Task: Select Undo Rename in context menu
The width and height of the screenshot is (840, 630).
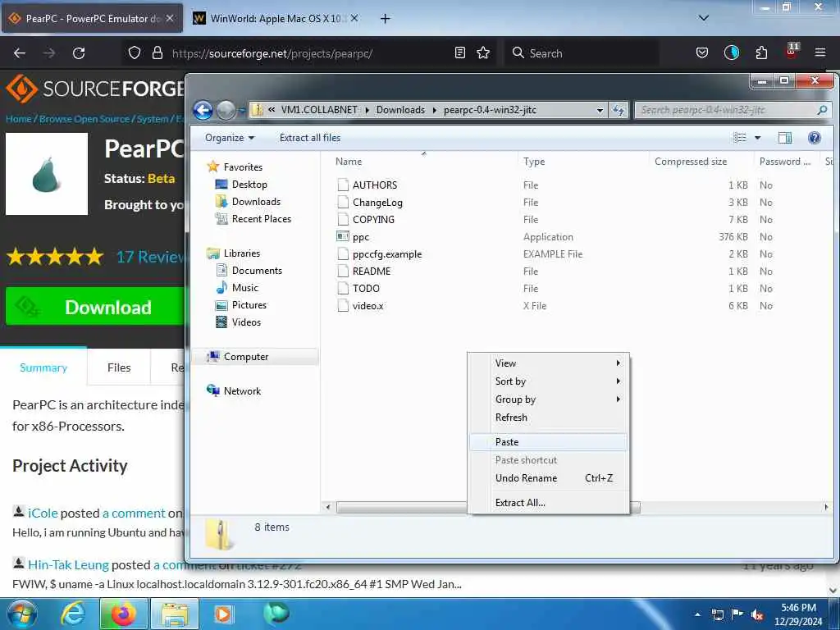Action: (548, 478)
